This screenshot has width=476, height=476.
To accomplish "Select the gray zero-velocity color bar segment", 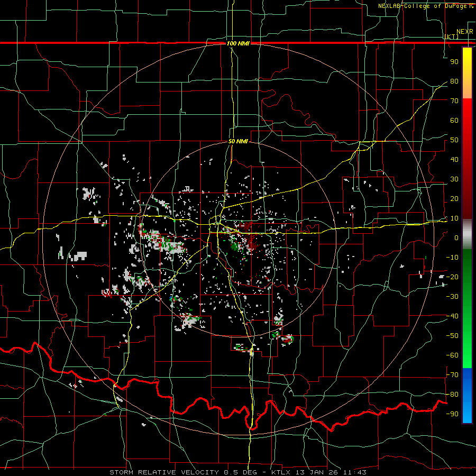I will pyautogui.click(x=467, y=234).
